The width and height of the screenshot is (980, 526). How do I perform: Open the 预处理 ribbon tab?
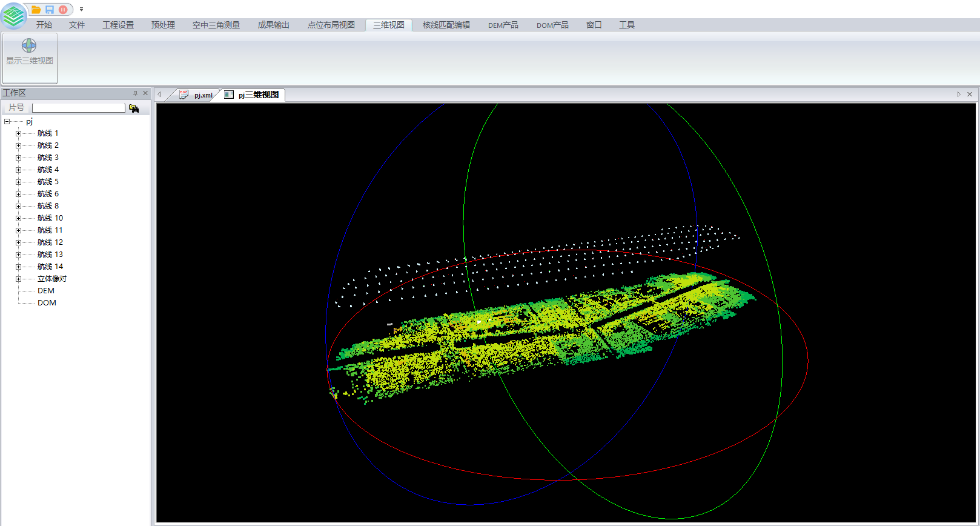163,25
